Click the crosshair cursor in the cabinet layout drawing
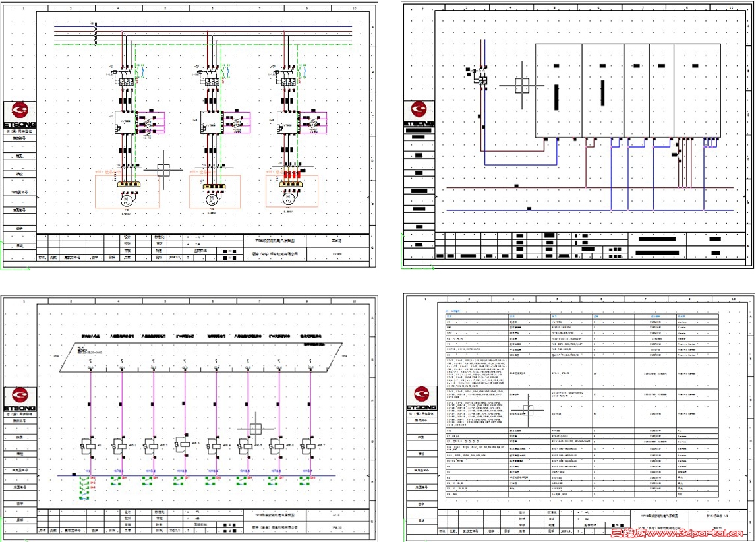 pos(521,86)
